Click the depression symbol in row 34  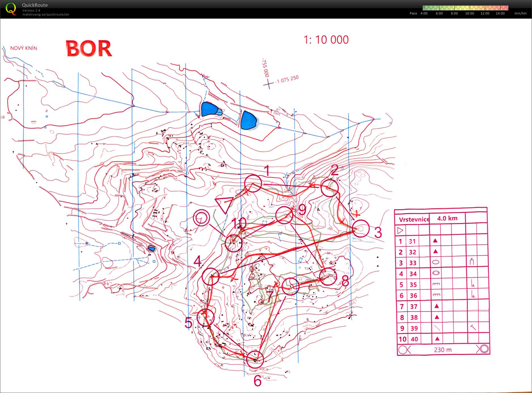pyautogui.click(x=436, y=273)
